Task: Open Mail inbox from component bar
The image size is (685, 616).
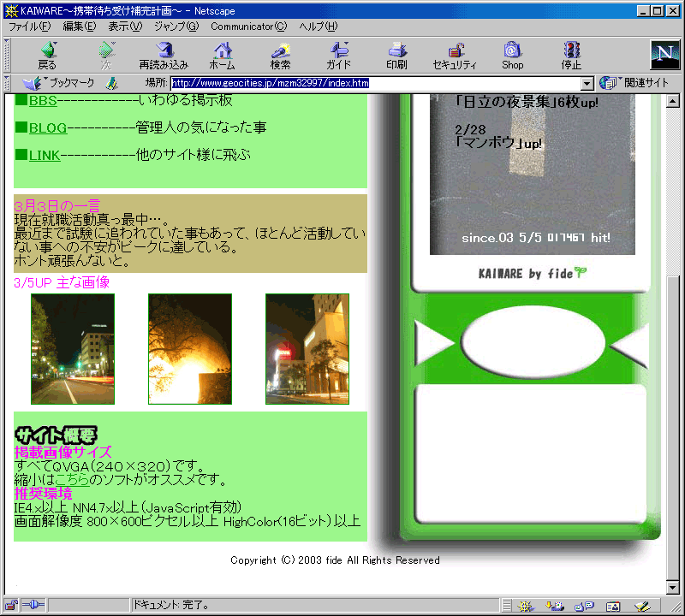Action: 555,606
